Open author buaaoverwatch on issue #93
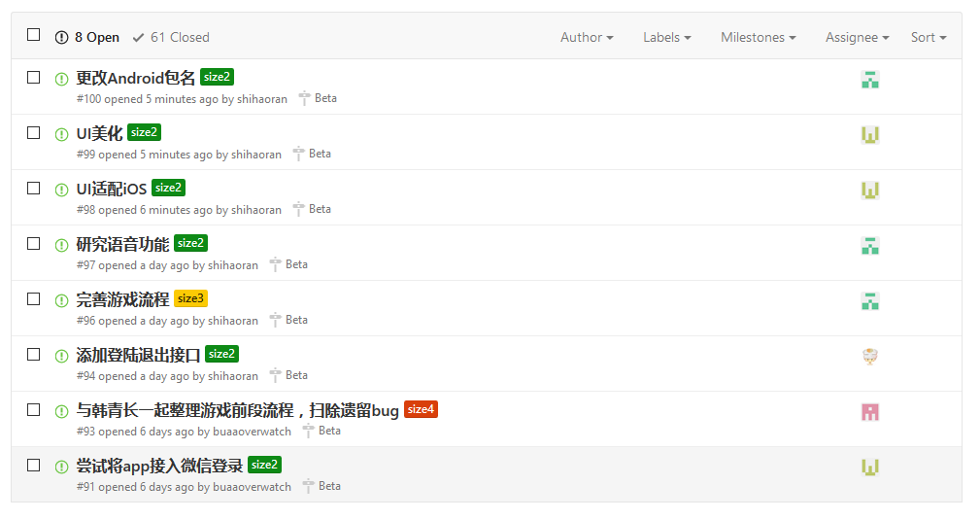The width and height of the screenshot is (980, 520). tap(252, 432)
